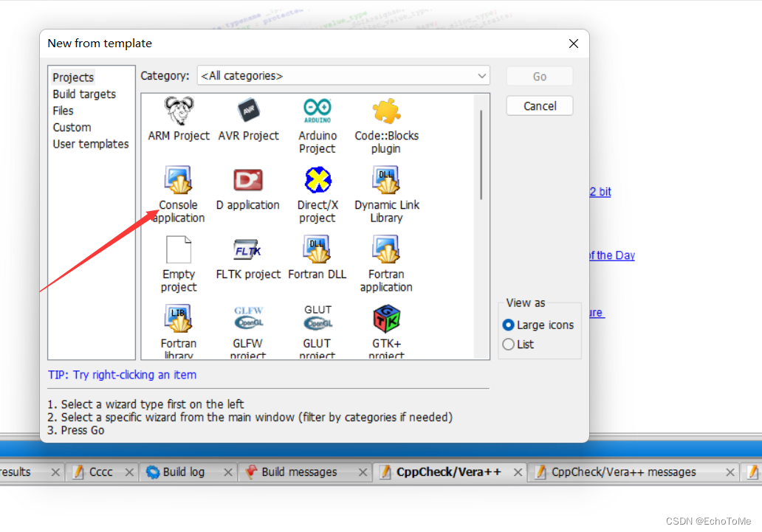Select the GLUT project template
Viewport: 762px width, 532px height.
click(317, 332)
